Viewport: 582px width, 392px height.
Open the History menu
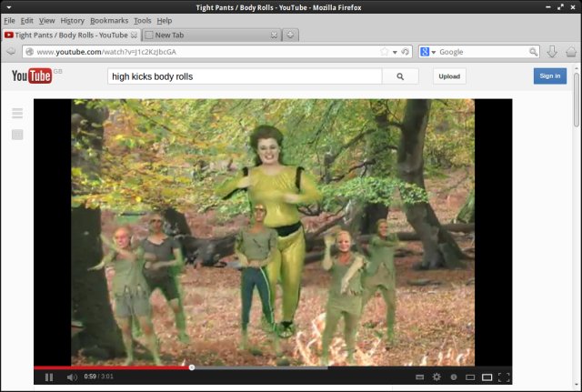click(73, 21)
